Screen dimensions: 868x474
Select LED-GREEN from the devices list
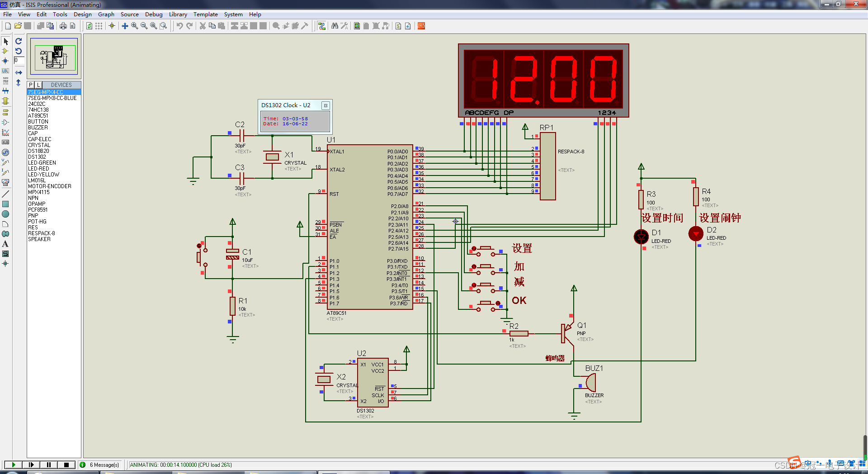pos(42,163)
